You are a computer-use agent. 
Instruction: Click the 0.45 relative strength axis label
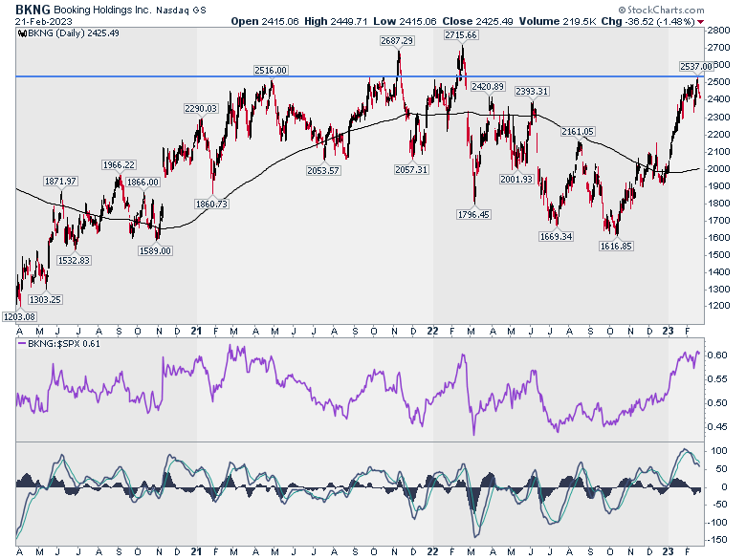(x=718, y=427)
